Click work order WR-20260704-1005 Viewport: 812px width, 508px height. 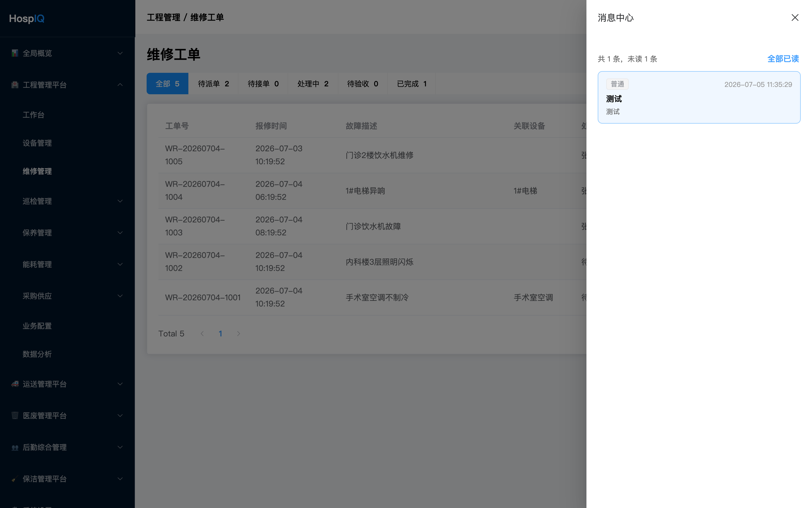point(195,155)
